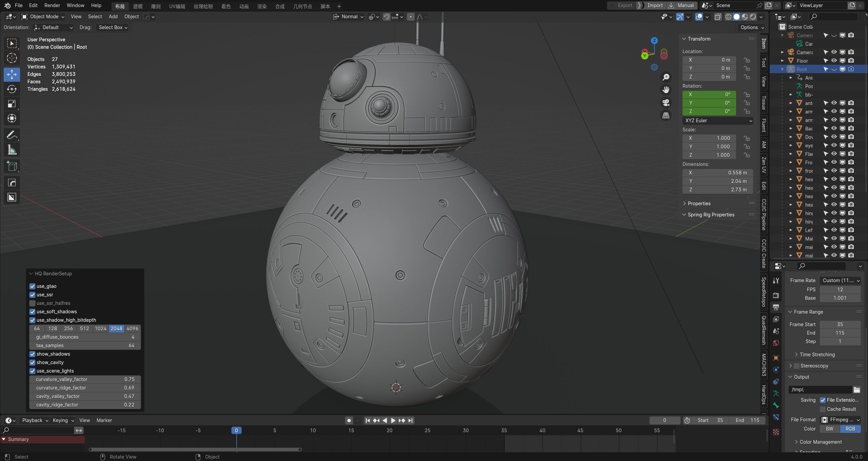Open the Object Mode dropdown
Screen dimensions: 868x461
coord(43,17)
